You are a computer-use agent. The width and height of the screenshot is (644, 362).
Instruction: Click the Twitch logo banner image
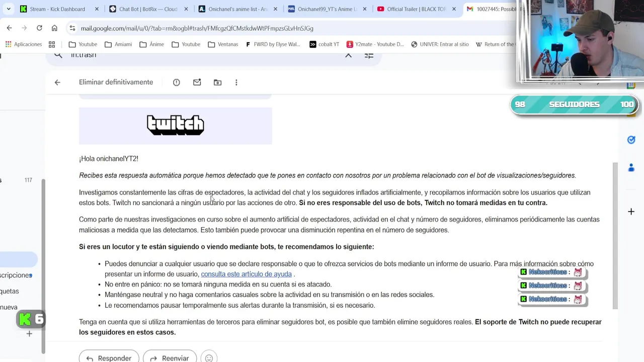point(175,126)
